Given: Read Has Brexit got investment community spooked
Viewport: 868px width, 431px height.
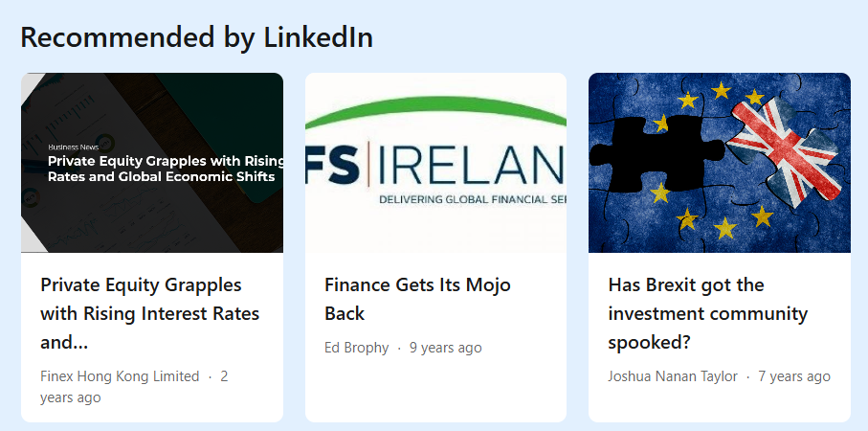Looking at the screenshot, I should [x=708, y=313].
